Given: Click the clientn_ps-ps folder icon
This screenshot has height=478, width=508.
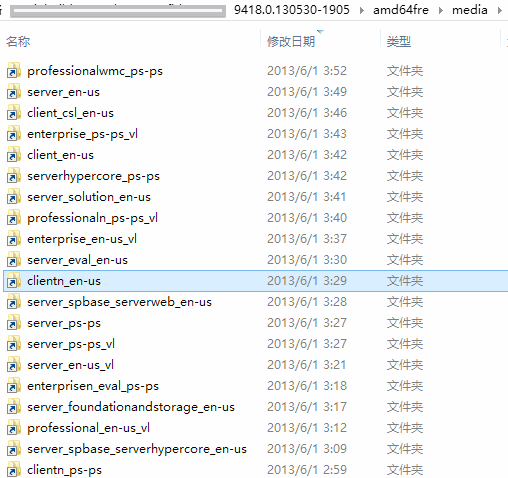Looking at the screenshot, I should 14,470.
